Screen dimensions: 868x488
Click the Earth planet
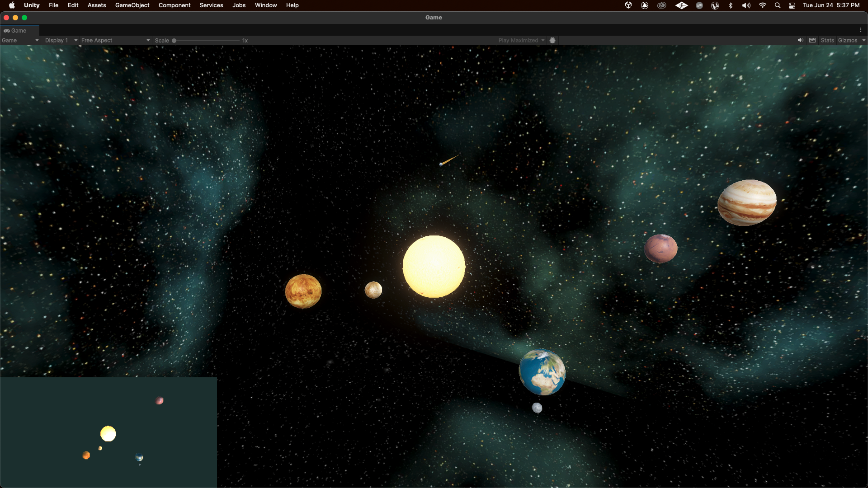(542, 372)
